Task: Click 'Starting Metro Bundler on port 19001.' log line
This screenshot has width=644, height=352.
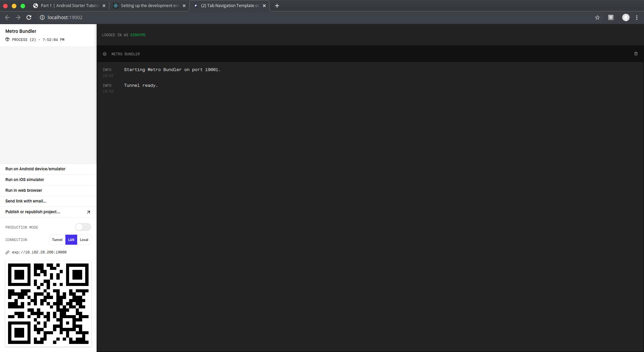Action: (x=172, y=70)
